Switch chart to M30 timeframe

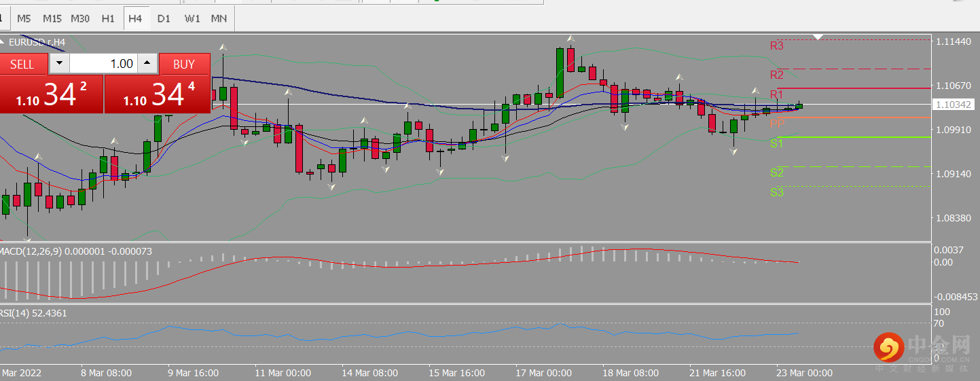80,18
